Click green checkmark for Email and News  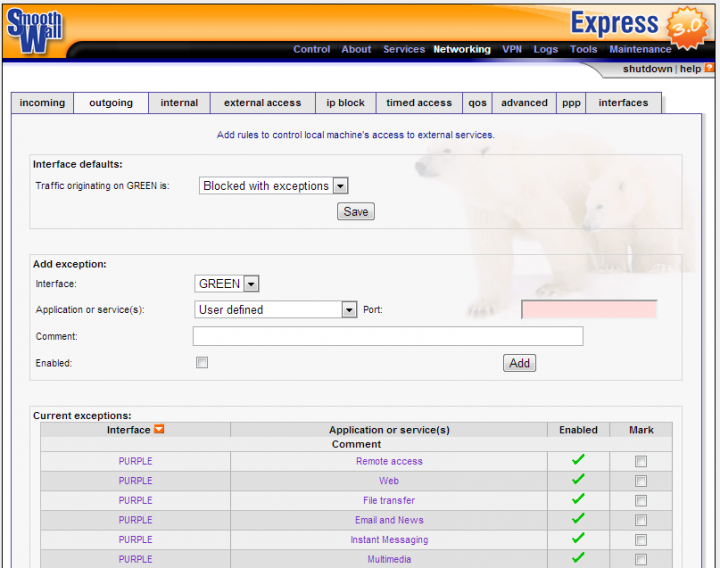point(578,518)
